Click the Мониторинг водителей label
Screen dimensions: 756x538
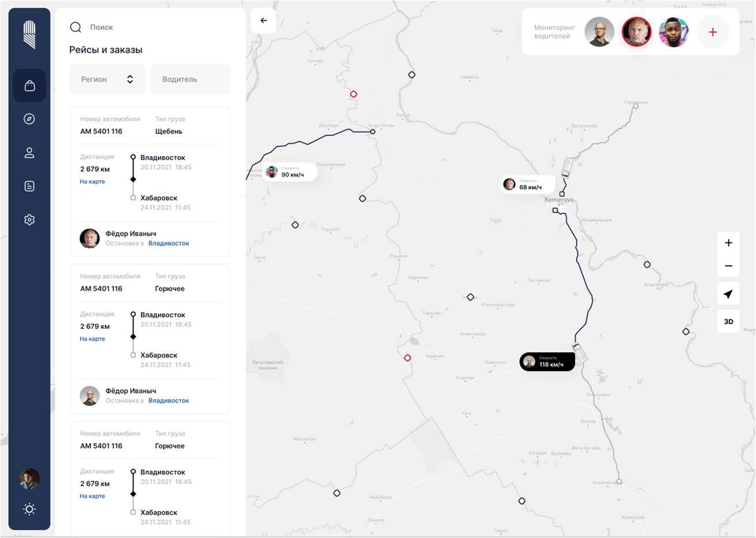point(554,32)
